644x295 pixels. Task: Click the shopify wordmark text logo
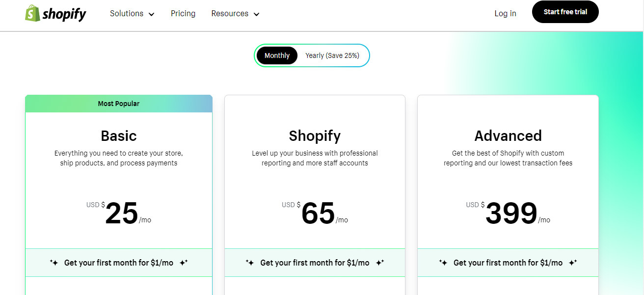[x=64, y=14]
